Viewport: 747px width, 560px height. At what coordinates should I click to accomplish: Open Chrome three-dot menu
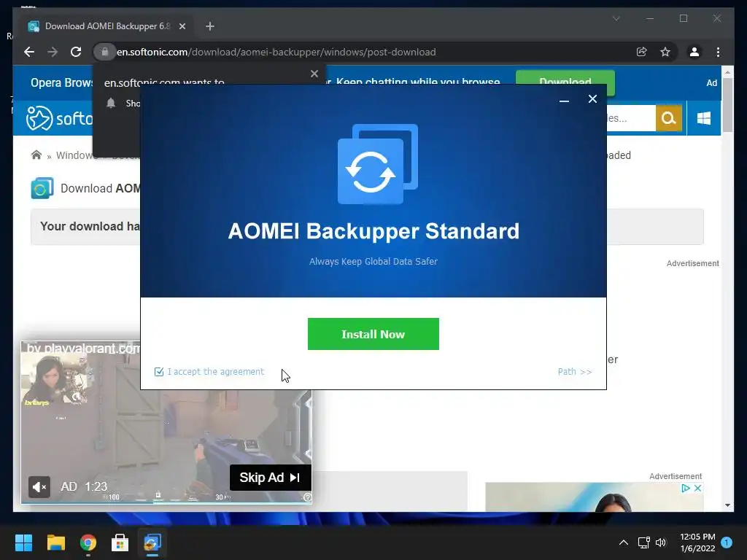[718, 52]
